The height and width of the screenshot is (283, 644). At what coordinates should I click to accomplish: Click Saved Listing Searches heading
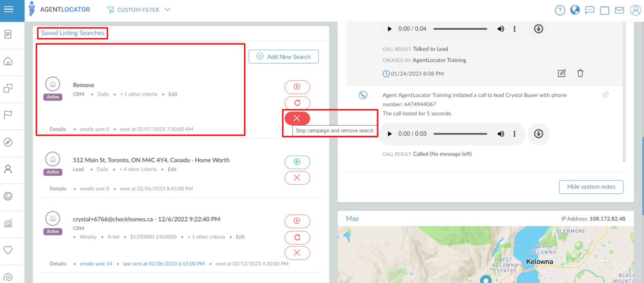point(73,33)
